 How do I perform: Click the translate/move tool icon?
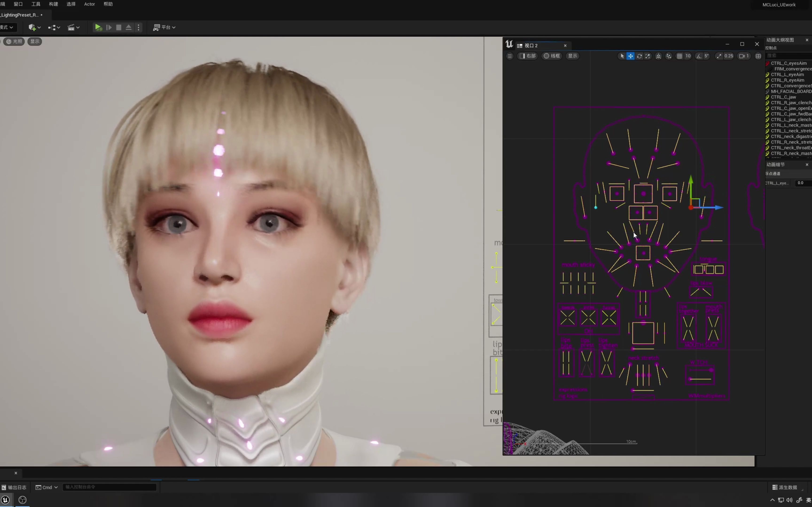click(x=631, y=55)
